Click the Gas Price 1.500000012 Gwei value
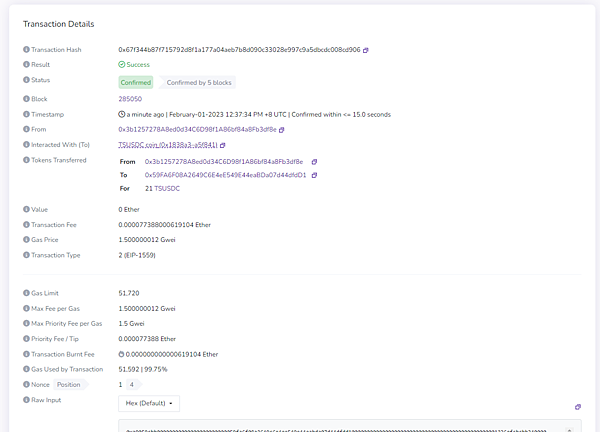This screenshot has width=600, height=432. point(147,240)
